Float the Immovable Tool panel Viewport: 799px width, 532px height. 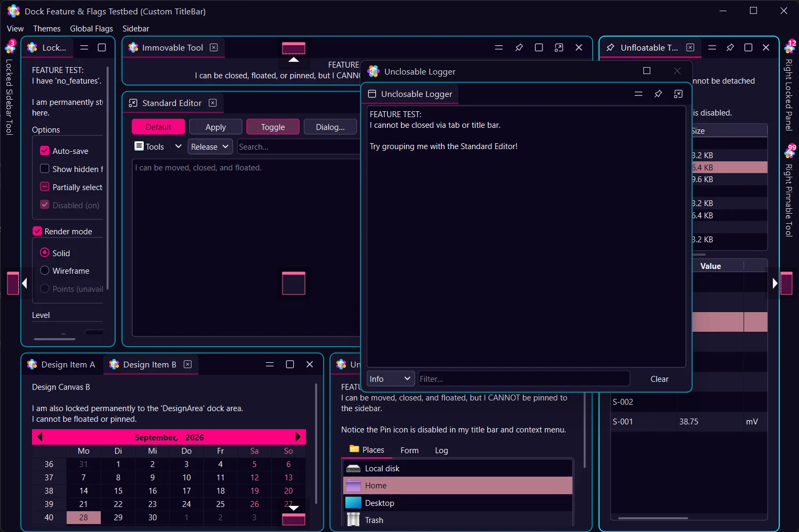click(559, 47)
